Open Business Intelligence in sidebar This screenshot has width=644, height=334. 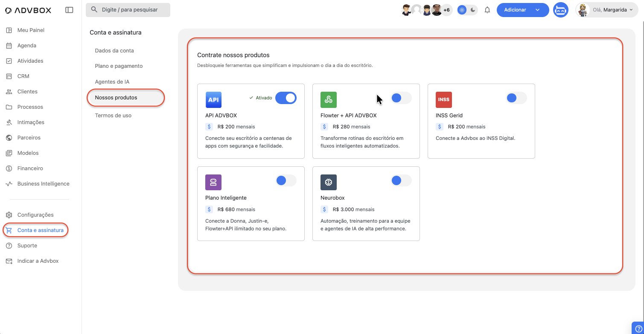coord(43,184)
